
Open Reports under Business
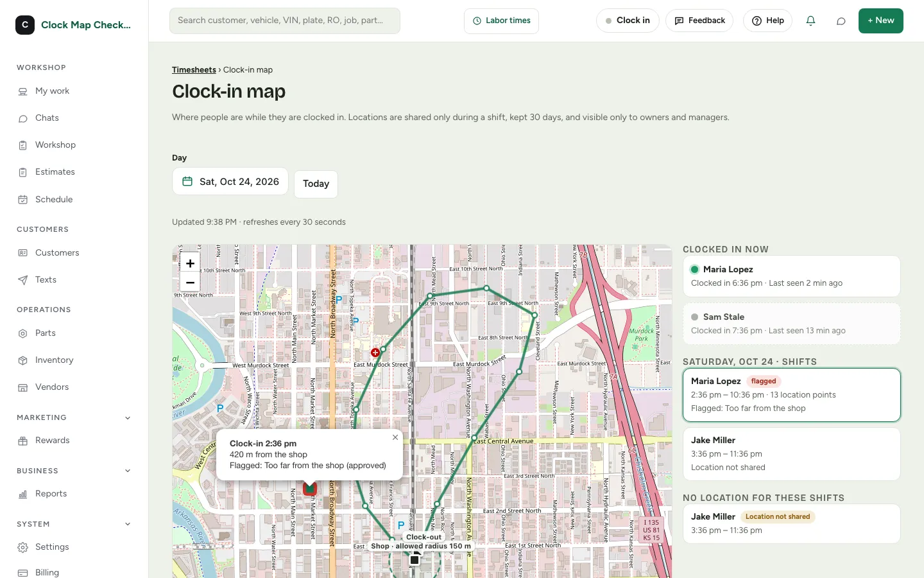[x=74, y=494]
